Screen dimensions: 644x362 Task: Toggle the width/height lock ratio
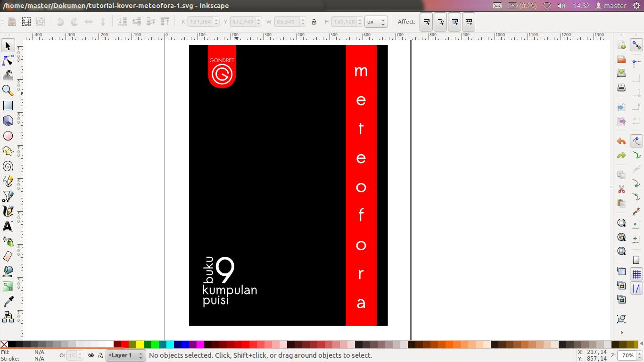(x=314, y=22)
